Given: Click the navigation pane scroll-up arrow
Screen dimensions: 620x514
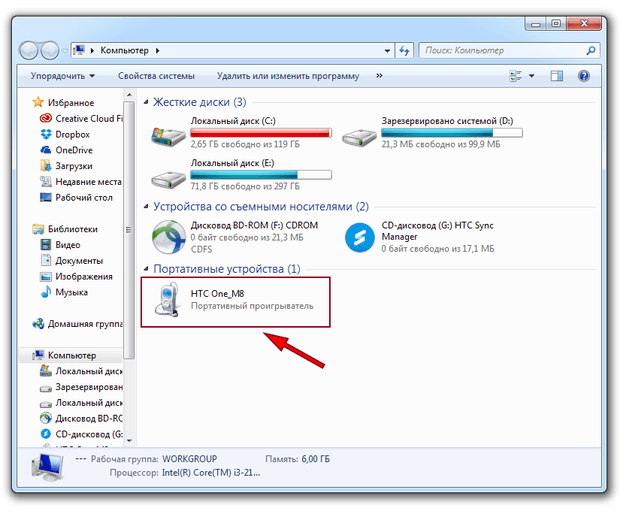Looking at the screenshot, I should click(x=129, y=95).
